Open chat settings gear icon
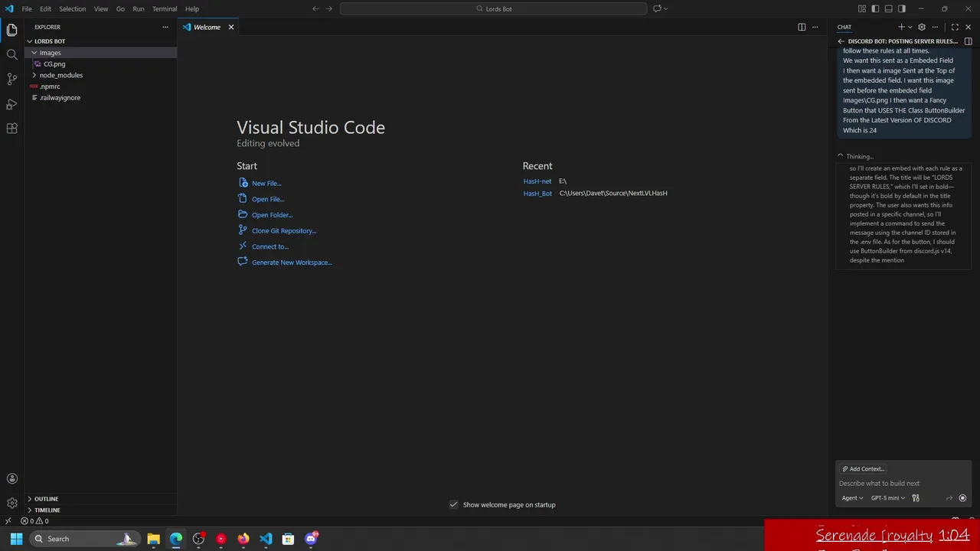 (922, 27)
